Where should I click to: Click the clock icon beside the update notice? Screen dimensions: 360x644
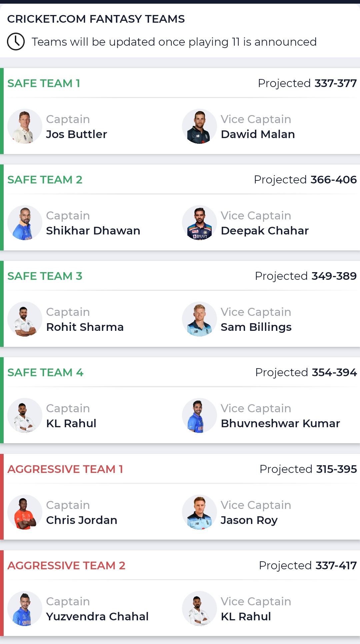[16, 42]
